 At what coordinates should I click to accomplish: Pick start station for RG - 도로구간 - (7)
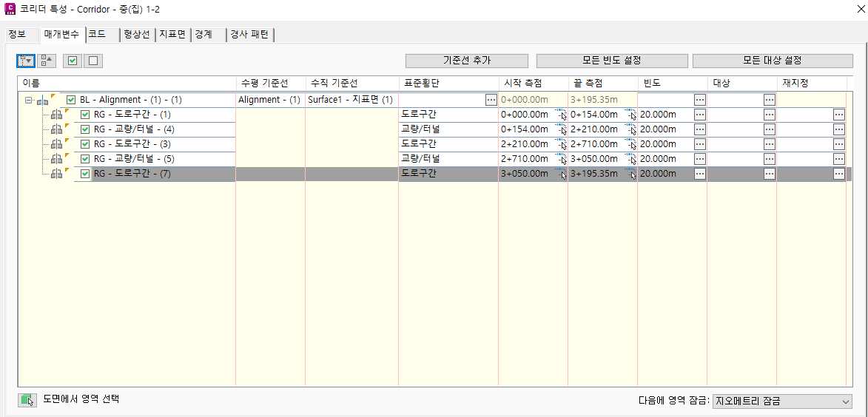point(561,174)
